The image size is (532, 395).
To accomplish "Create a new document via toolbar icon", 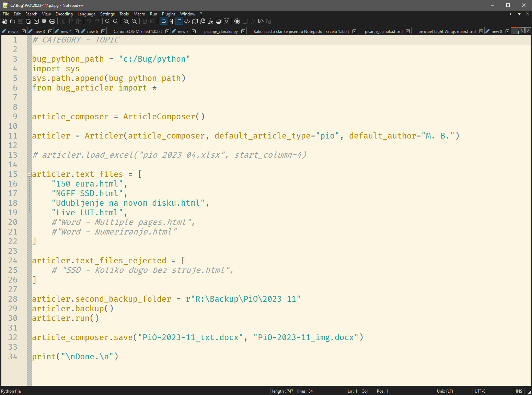I will [5, 21].
